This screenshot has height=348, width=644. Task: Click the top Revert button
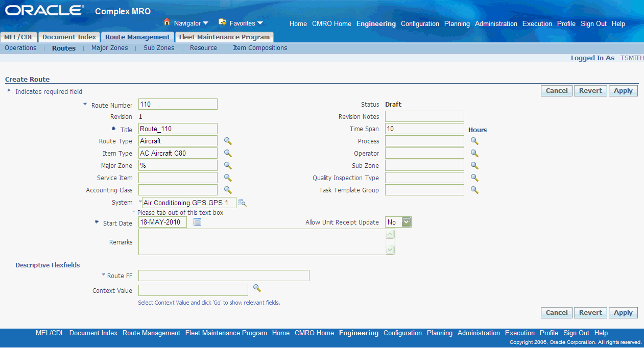(590, 91)
